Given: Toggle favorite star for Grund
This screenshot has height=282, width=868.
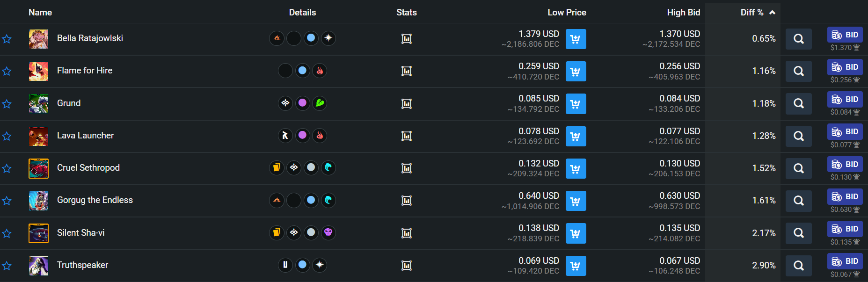Looking at the screenshot, I should coord(7,104).
